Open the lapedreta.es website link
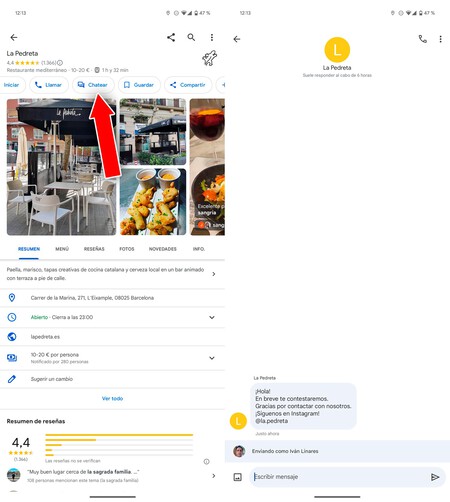The image size is (450, 502). click(x=45, y=337)
